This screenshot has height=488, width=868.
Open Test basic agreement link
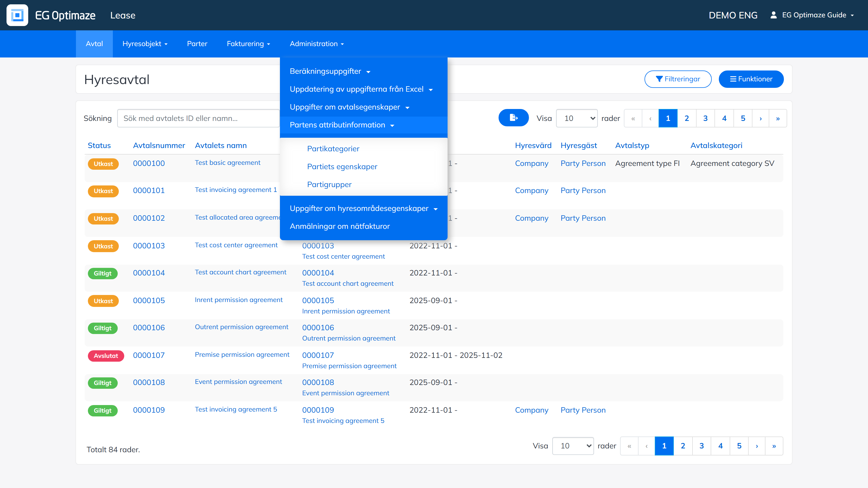pyautogui.click(x=228, y=163)
